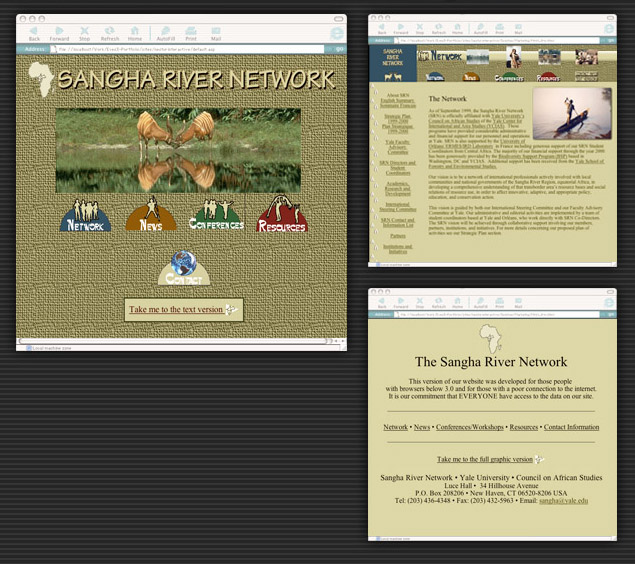The height and width of the screenshot is (564, 635).
Task: Open the Partners sidebar link
Action: [398, 236]
